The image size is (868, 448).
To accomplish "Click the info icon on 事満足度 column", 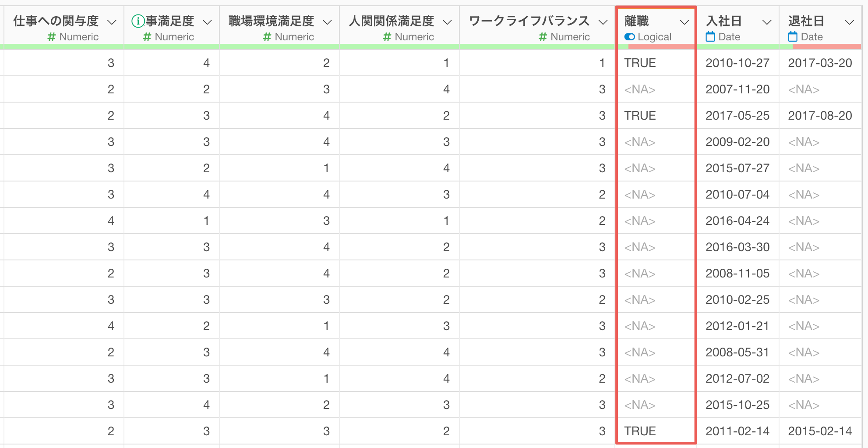I will [138, 21].
